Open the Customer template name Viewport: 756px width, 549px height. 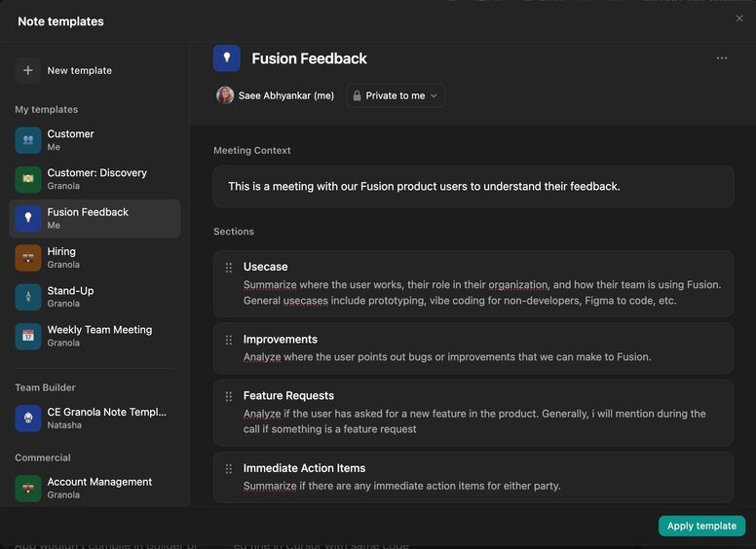(x=70, y=134)
